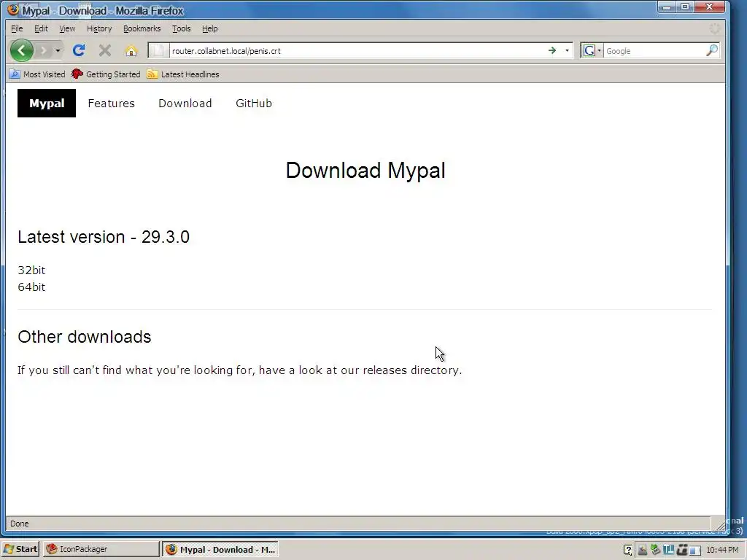Click the green Go arrow in address bar
Image resolution: width=747 pixels, height=560 pixels.
click(552, 50)
